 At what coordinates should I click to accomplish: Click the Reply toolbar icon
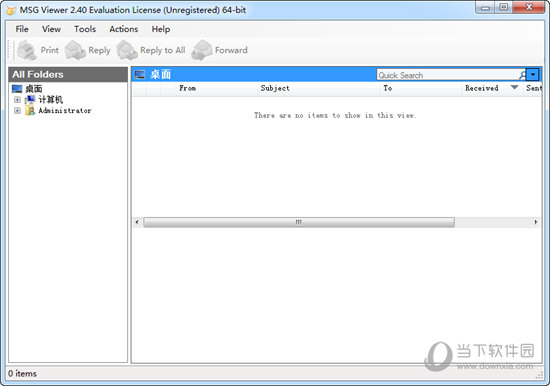pyautogui.click(x=75, y=50)
